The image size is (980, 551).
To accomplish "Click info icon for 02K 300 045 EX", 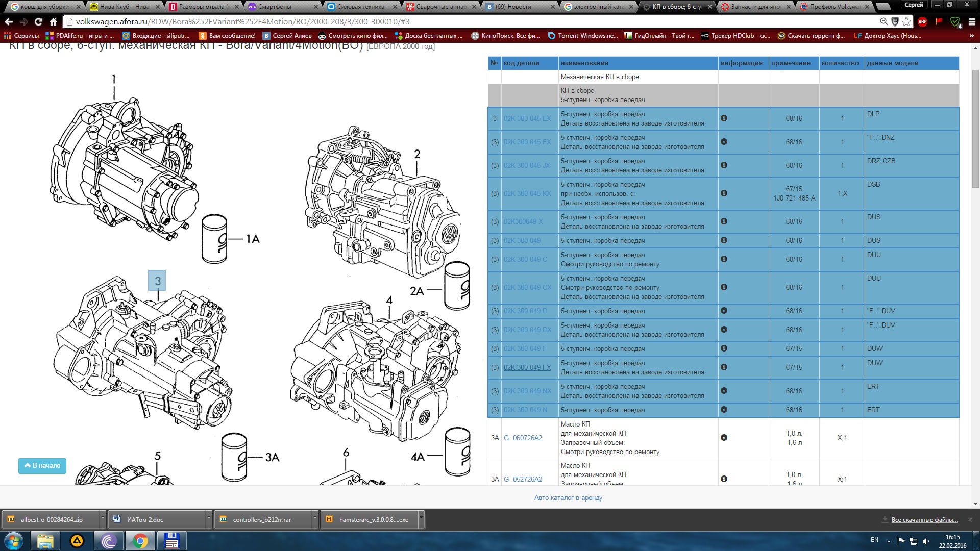I will point(724,118).
